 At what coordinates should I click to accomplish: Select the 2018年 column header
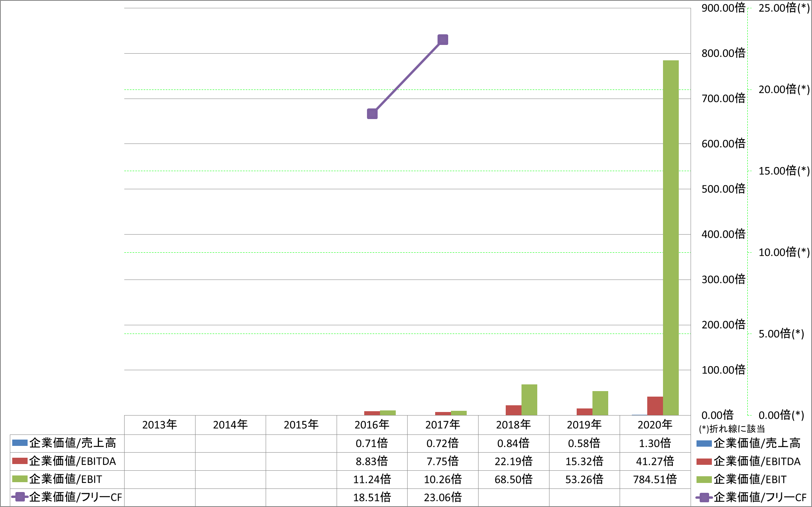[514, 425]
